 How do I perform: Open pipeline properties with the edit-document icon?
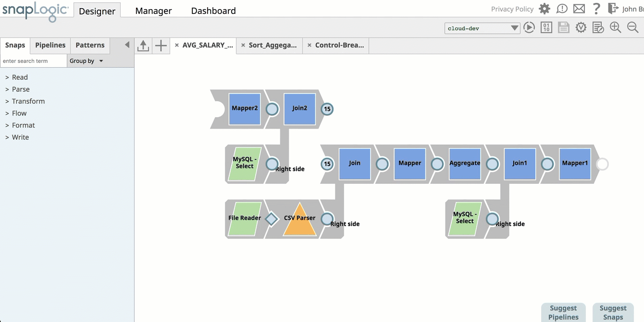598,28
